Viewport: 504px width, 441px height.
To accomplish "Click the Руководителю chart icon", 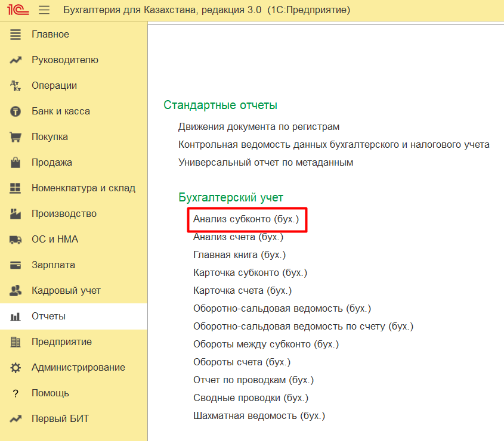I will 16,60.
